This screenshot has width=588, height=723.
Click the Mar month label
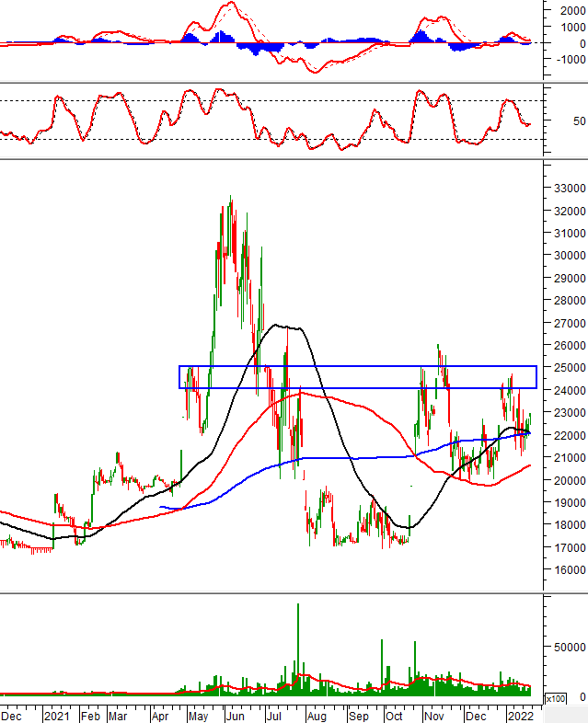click(118, 716)
